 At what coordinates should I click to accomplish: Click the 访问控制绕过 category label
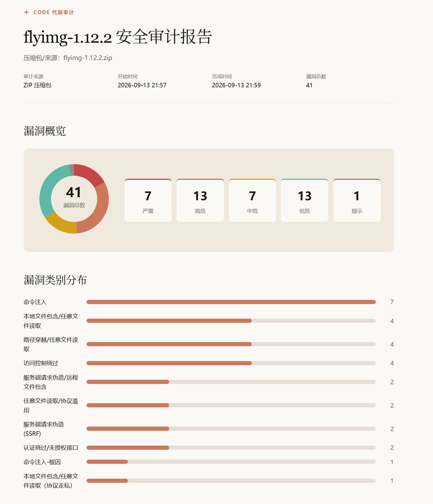point(41,363)
